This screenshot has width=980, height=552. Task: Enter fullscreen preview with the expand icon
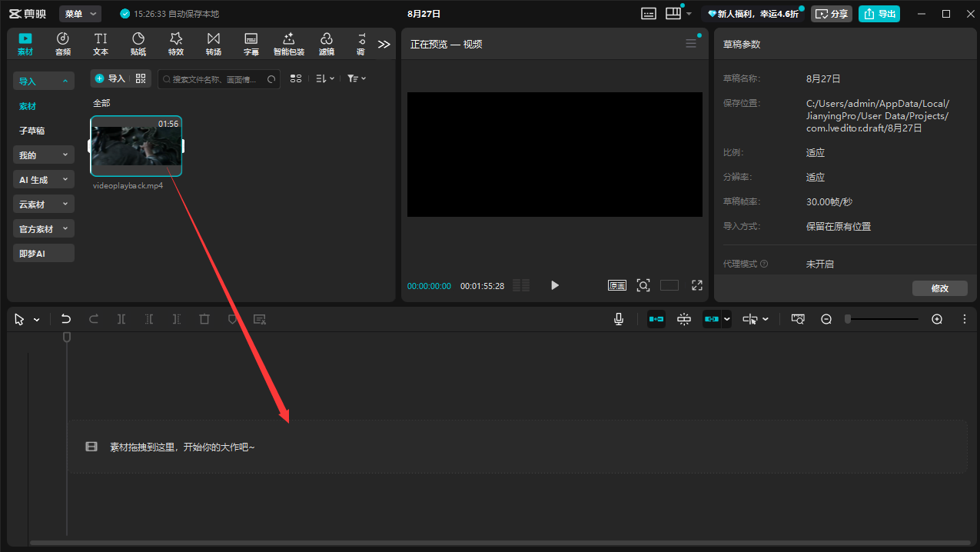pos(697,285)
